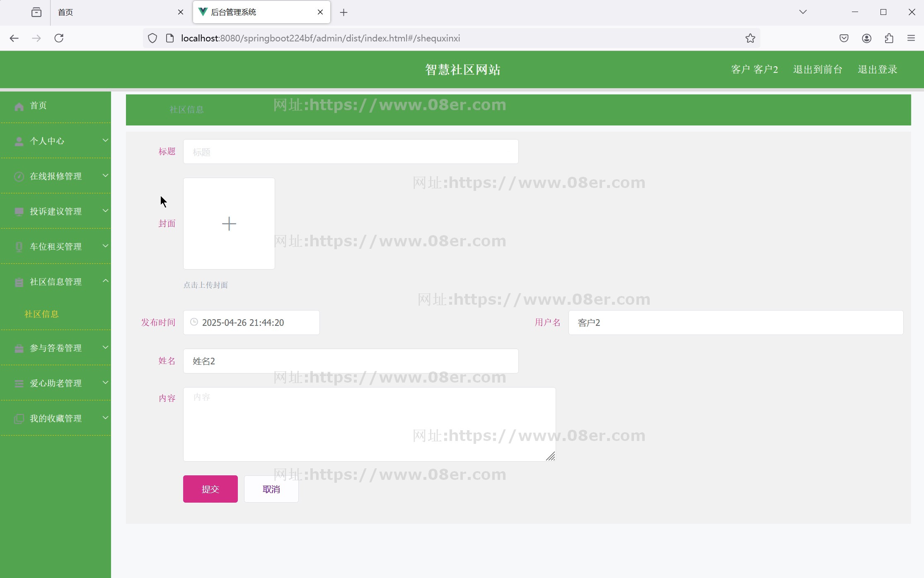Click the 取消 cancel button

point(271,489)
